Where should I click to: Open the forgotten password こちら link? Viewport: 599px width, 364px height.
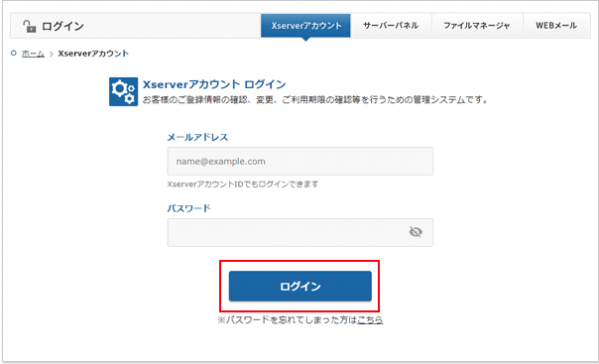point(370,319)
